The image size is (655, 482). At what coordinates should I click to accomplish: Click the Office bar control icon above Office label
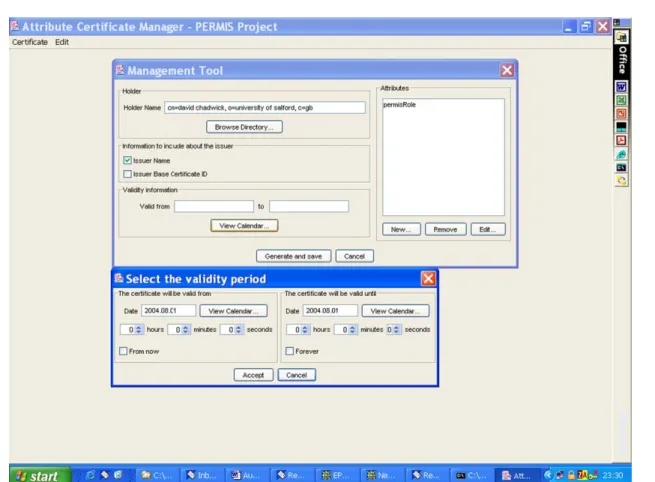point(621,37)
